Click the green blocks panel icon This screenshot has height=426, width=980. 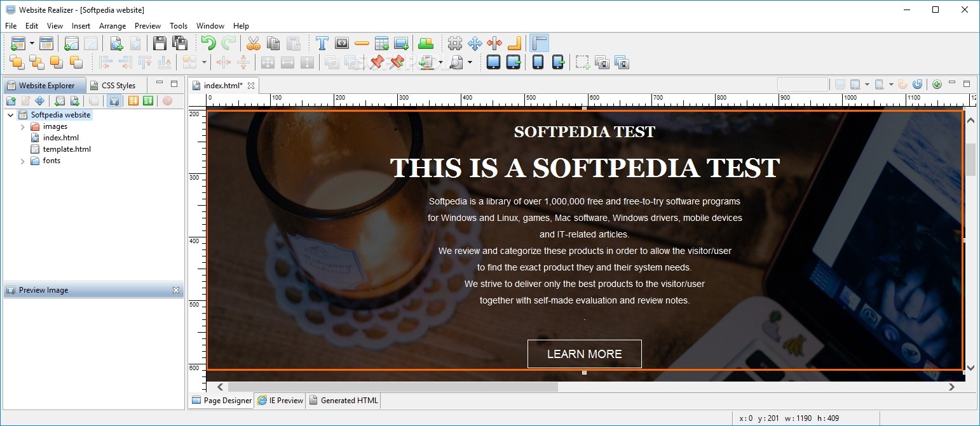pos(426,43)
